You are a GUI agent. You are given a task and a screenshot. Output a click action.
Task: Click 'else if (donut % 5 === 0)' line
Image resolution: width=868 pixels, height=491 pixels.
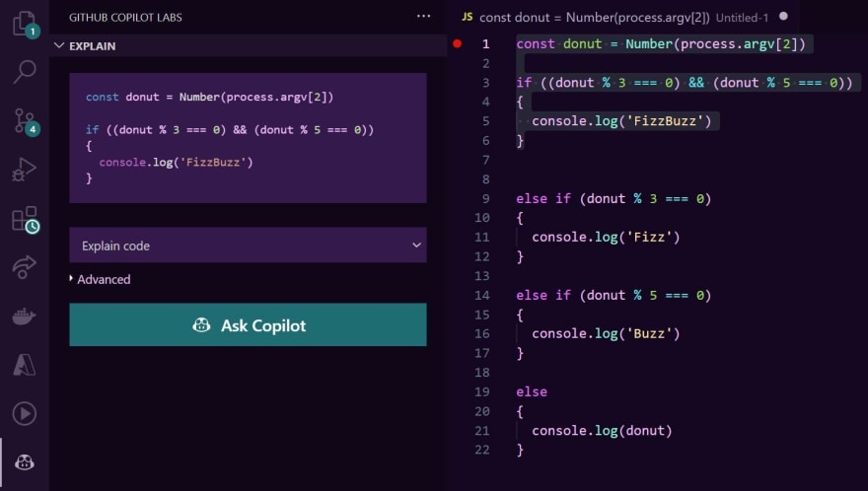coord(614,295)
